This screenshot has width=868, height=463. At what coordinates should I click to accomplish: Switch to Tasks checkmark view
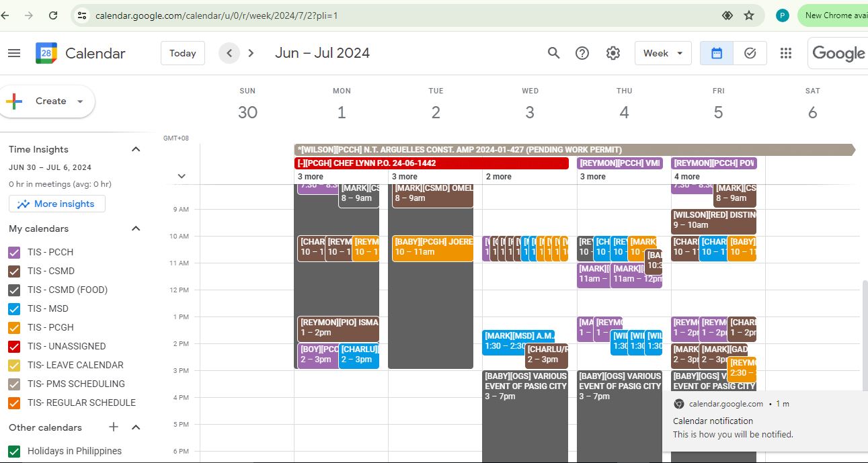(750, 53)
